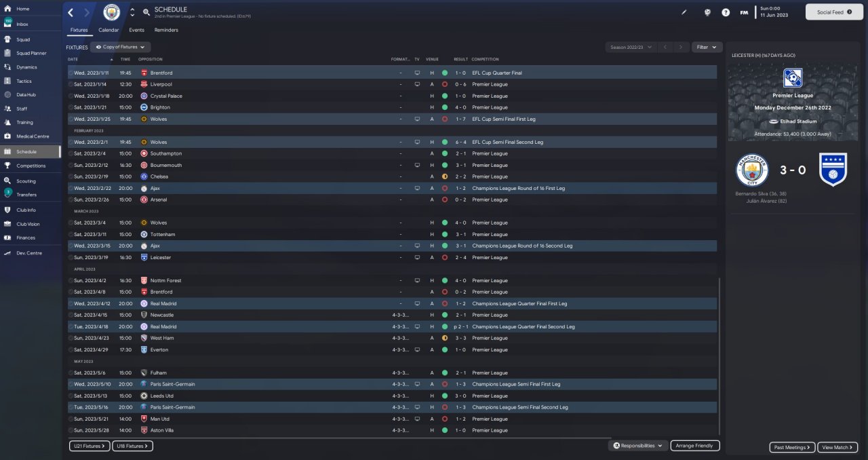Screen dimensions: 868x460
Task: Click the back navigation arrow
Action: 71,12
